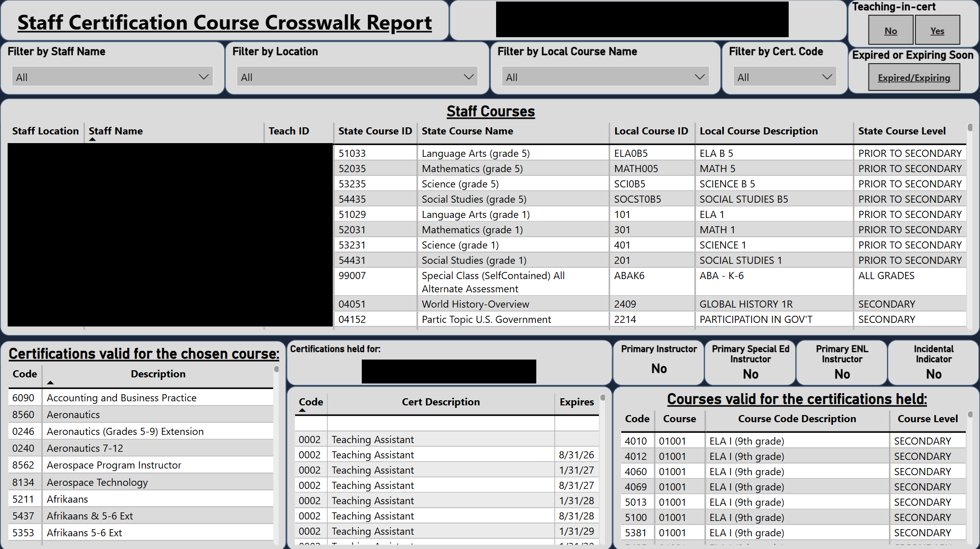This screenshot has width=980, height=549.
Task: Click State Course ID column header
Action: 375,131
